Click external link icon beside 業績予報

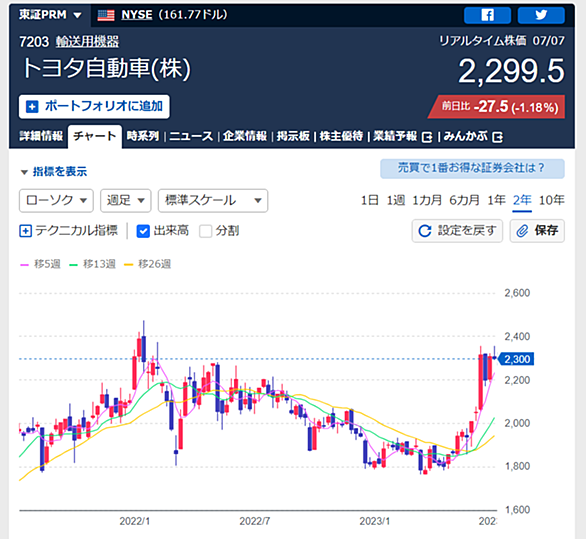coord(427,137)
